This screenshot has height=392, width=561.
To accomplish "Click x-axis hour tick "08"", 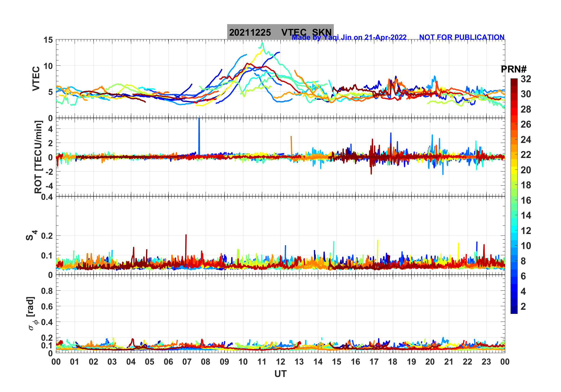I will point(206,362).
